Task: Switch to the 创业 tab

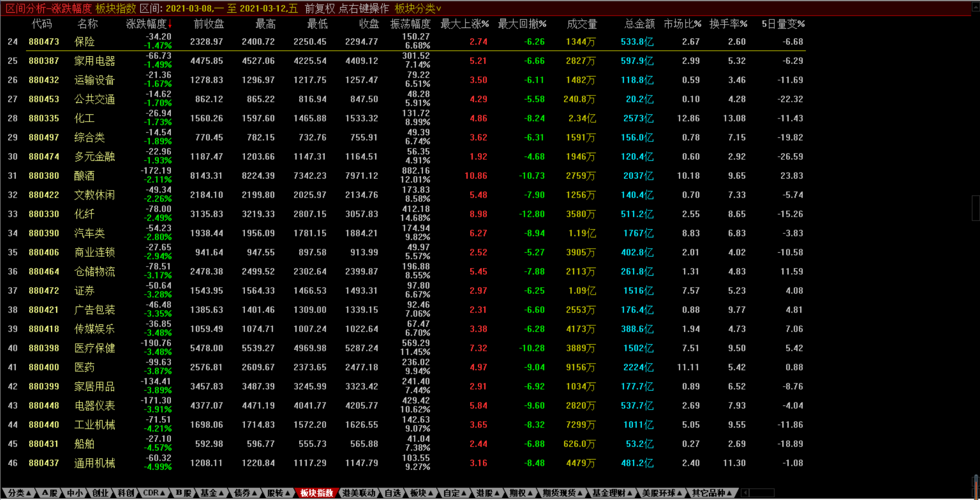Action: click(100, 493)
